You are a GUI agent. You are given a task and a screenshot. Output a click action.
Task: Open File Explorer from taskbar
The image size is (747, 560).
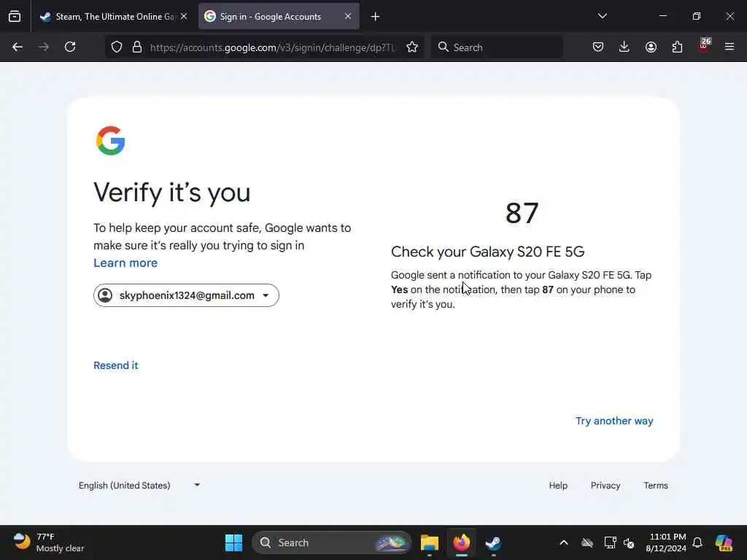pos(429,542)
